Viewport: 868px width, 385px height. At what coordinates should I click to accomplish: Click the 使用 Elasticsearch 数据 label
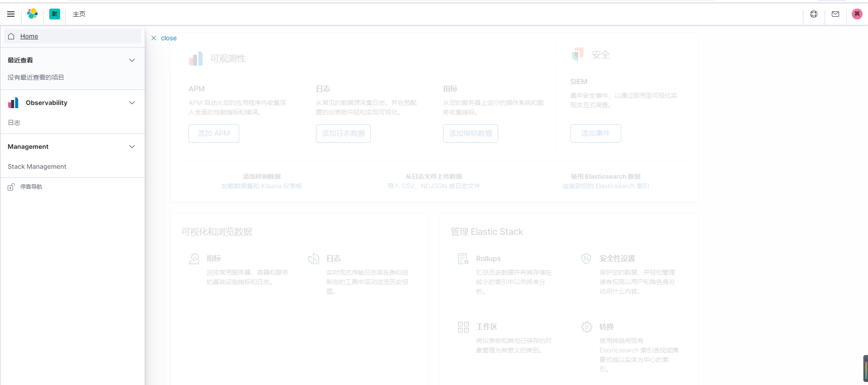606,176
